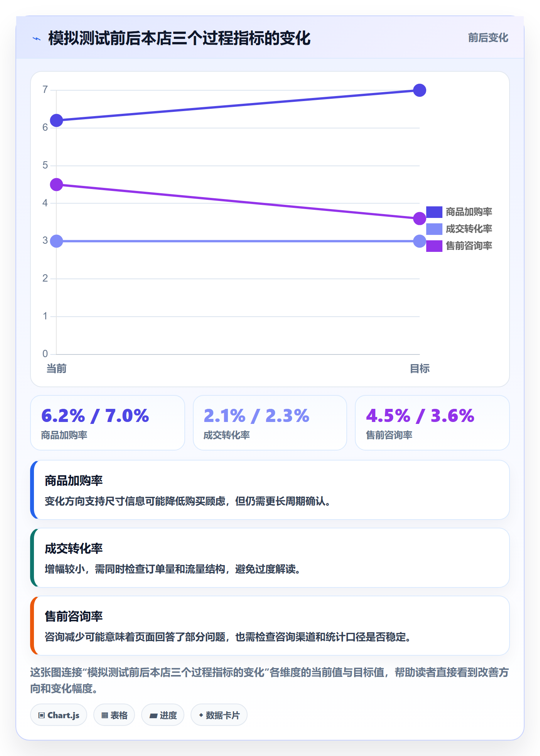This screenshot has width=540, height=756.
Task: Toggle 成交转化率 legend color box
Action: [434, 229]
